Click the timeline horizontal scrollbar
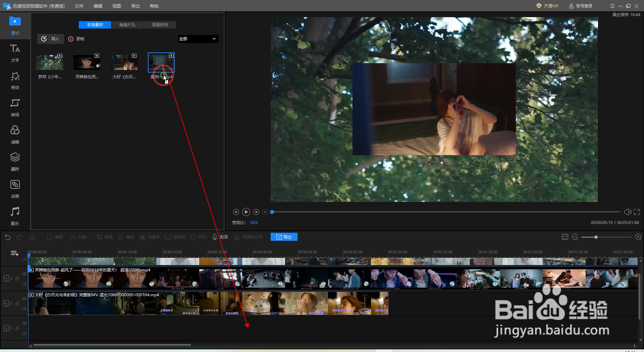Viewport: 644px width, 352px height. [x=112, y=346]
